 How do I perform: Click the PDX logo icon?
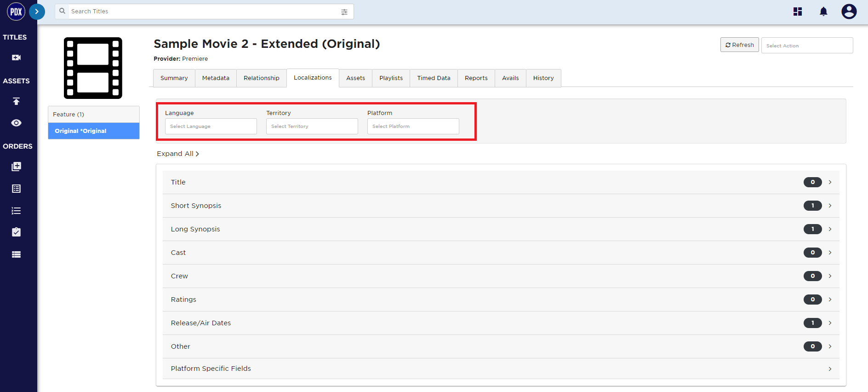tap(16, 12)
